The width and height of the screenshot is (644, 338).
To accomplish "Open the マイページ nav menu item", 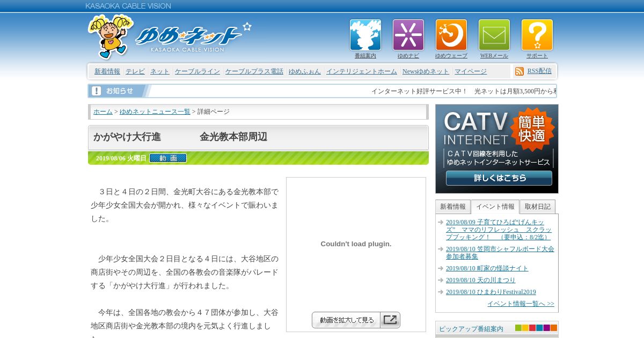I will tap(471, 71).
